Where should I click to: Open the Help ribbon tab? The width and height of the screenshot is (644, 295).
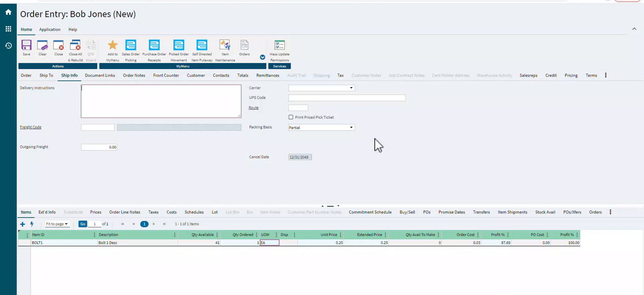73,30
